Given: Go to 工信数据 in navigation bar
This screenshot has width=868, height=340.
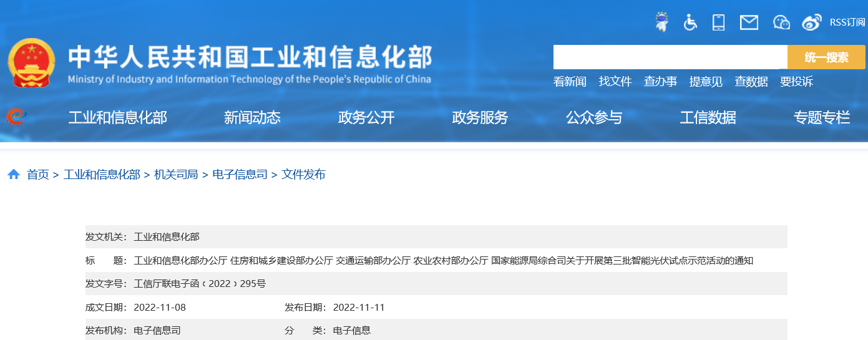Looking at the screenshot, I should click(x=708, y=117).
